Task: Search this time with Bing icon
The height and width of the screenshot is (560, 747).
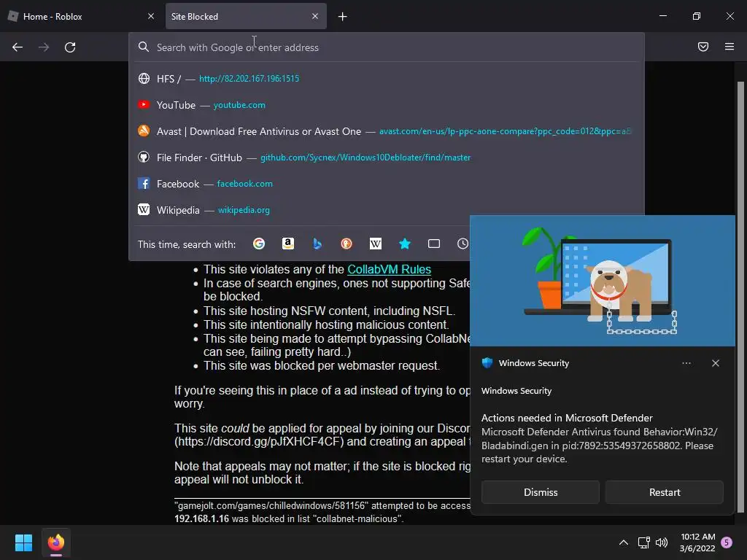Action: click(317, 244)
